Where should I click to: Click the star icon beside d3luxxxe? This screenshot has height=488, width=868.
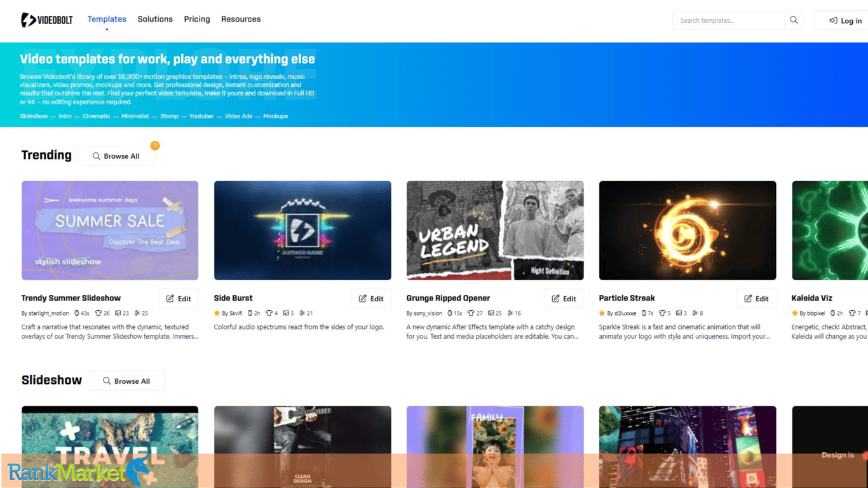[602, 313]
